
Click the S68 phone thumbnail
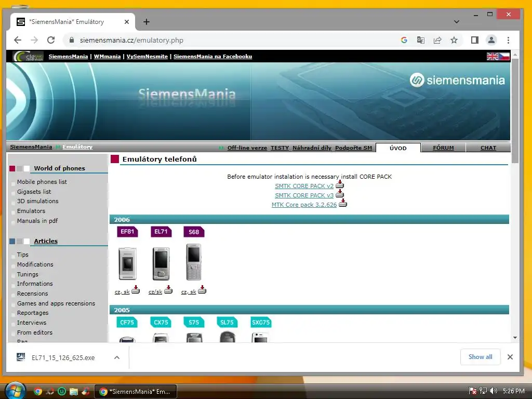click(x=194, y=262)
